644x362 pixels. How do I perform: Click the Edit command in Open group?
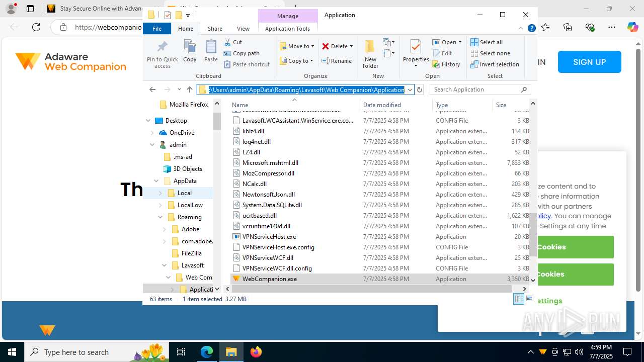tap(442, 53)
